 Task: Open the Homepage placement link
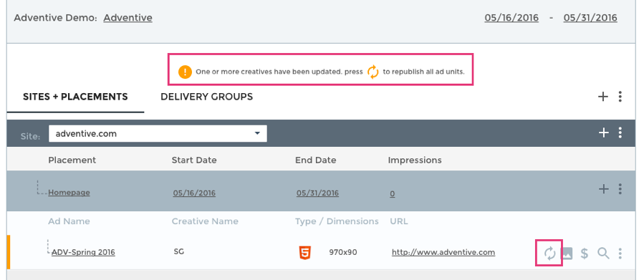click(69, 193)
